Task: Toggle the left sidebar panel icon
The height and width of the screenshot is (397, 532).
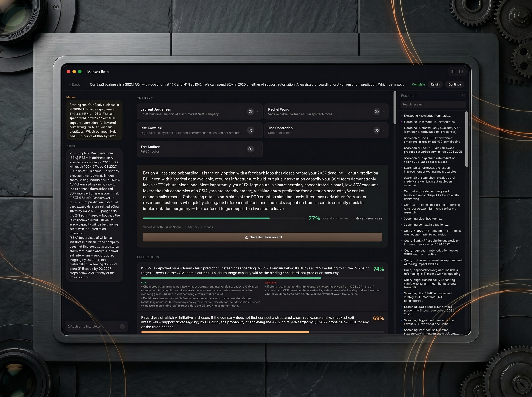Action: (453, 72)
